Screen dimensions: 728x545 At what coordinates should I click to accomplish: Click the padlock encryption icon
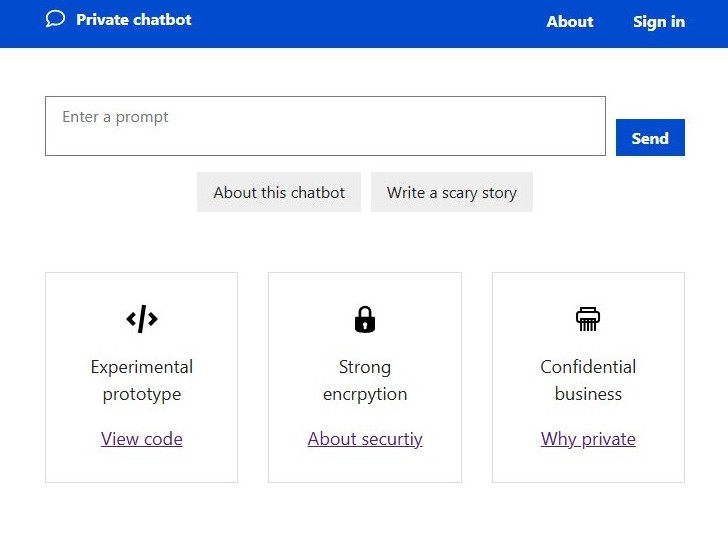click(365, 319)
